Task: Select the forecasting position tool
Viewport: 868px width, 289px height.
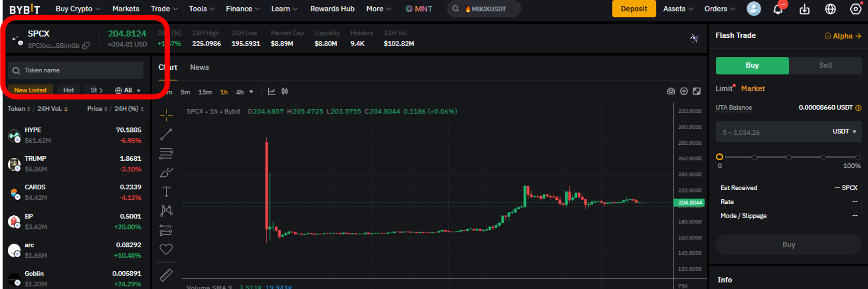Action: pyautogui.click(x=166, y=230)
